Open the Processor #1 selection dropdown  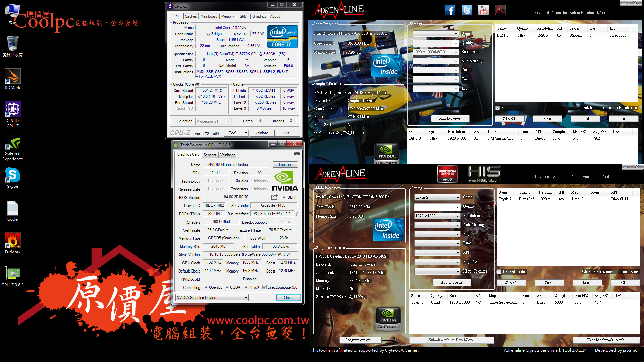[x=213, y=121]
